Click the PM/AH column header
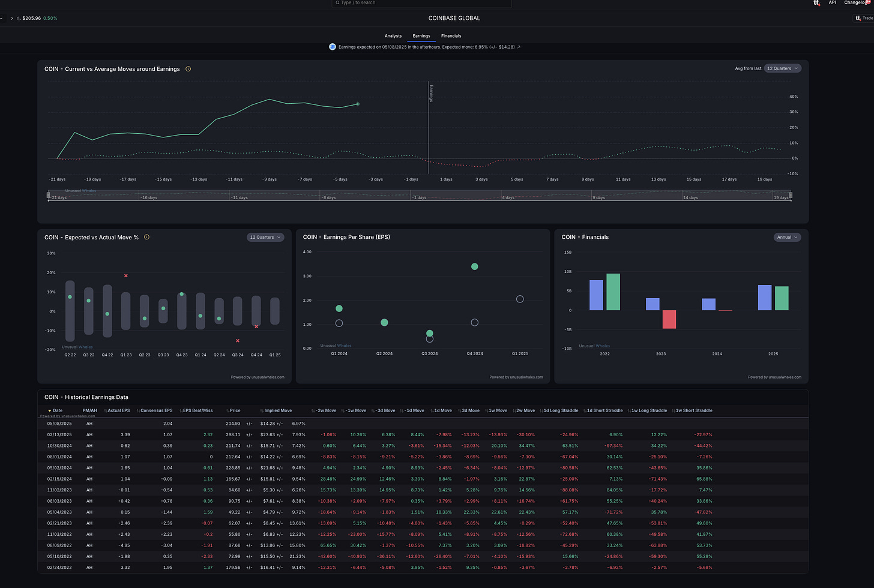The image size is (874, 588). pyautogui.click(x=89, y=410)
